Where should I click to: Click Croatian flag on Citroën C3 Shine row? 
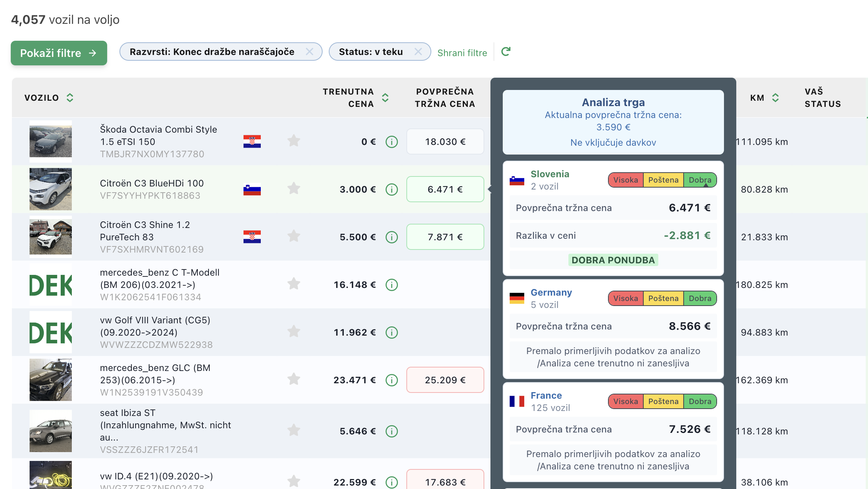[252, 237]
